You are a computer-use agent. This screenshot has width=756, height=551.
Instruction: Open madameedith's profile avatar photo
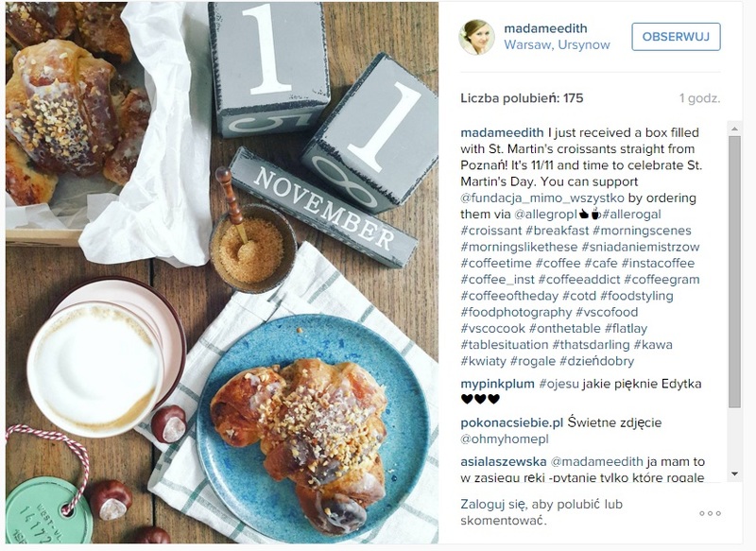pyautogui.click(x=476, y=37)
